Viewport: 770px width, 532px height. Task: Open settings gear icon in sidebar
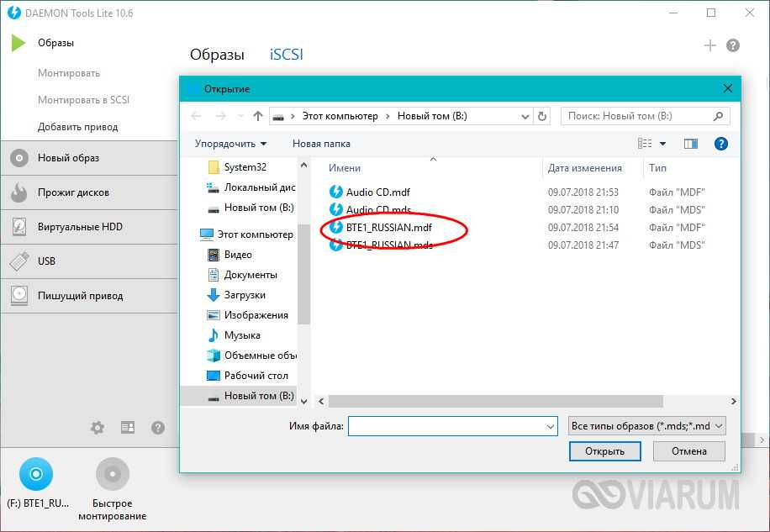(x=98, y=428)
